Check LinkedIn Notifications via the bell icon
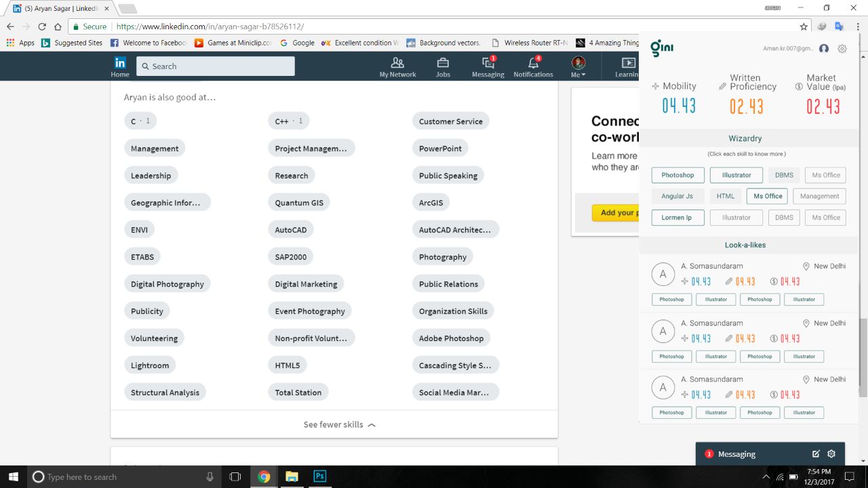868x488 pixels. [x=533, y=66]
